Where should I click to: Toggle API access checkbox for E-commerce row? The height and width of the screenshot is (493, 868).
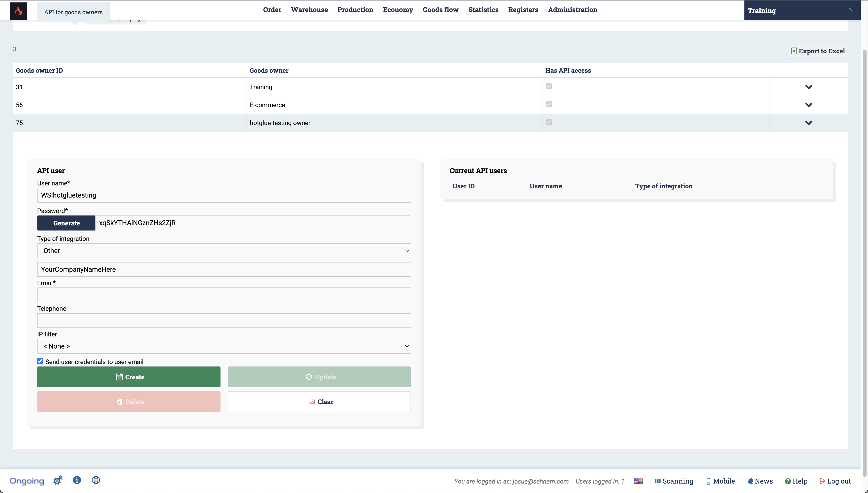549,104
